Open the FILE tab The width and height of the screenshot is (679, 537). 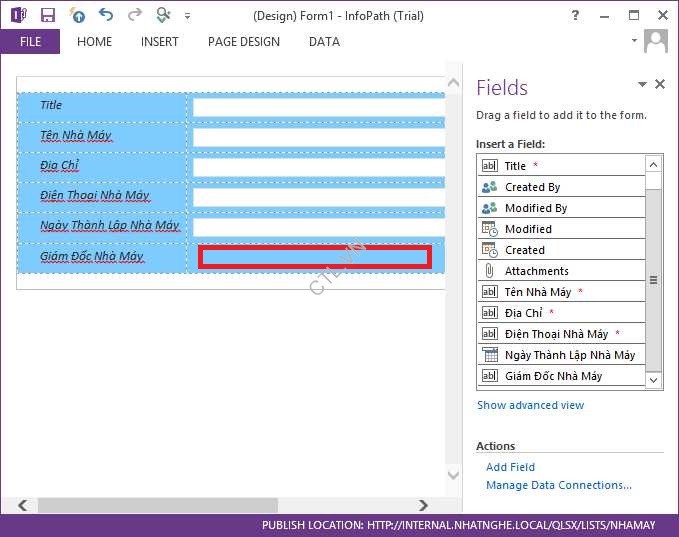30,42
